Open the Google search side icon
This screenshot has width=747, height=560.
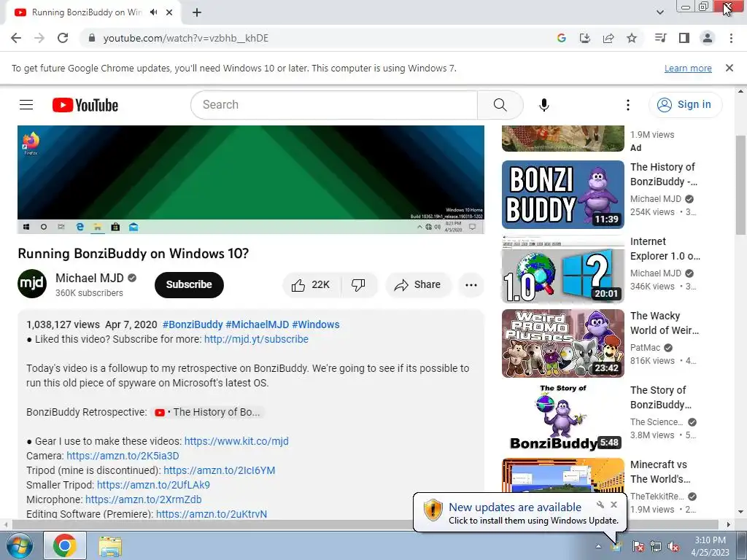pos(561,38)
